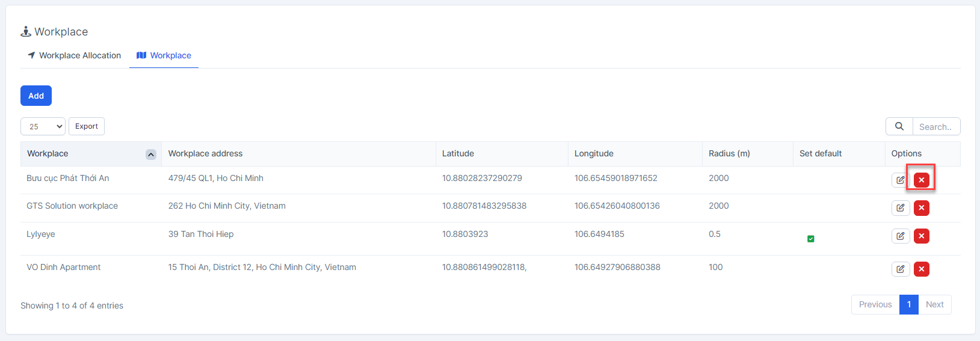Go to the Previous page
Image resolution: width=980 pixels, height=341 pixels.
[x=875, y=304]
